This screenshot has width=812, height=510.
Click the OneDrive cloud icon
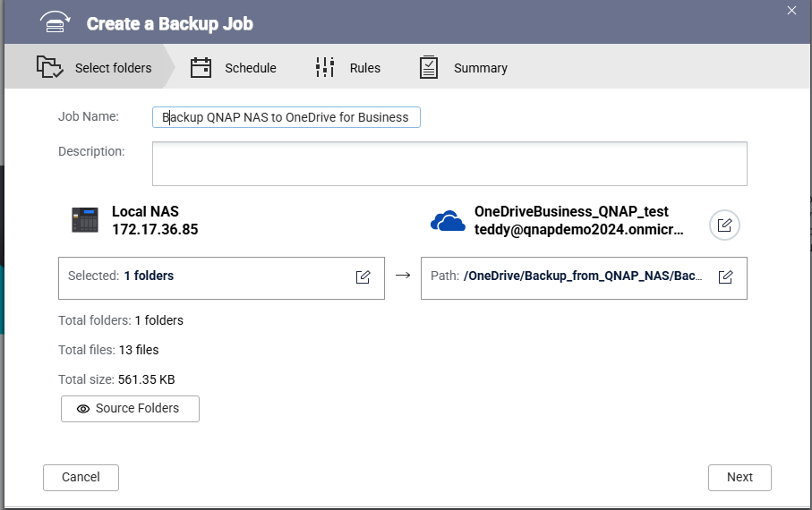[448, 221]
